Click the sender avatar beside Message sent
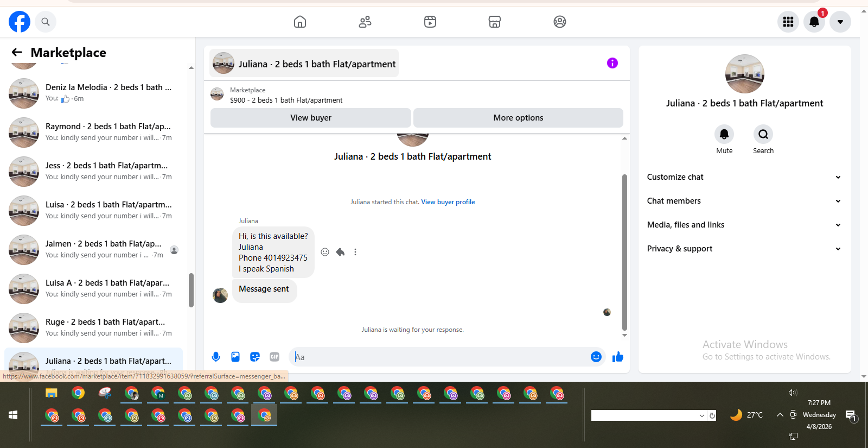The width and height of the screenshot is (868, 448). point(220,295)
